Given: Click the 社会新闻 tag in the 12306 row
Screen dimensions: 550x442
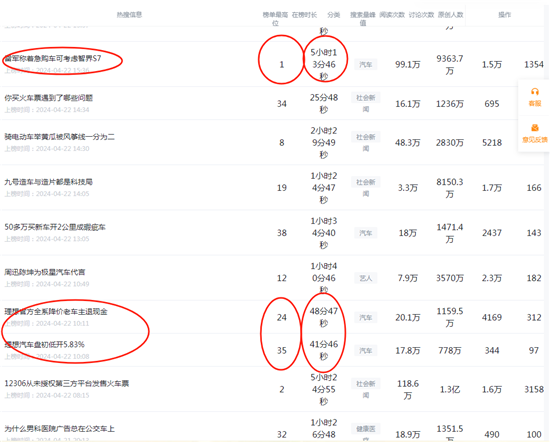Looking at the screenshot, I should (x=365, y=389).
